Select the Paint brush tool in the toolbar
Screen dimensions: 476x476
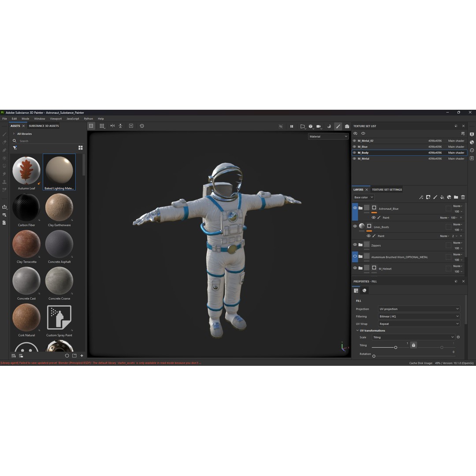(338, 126)
